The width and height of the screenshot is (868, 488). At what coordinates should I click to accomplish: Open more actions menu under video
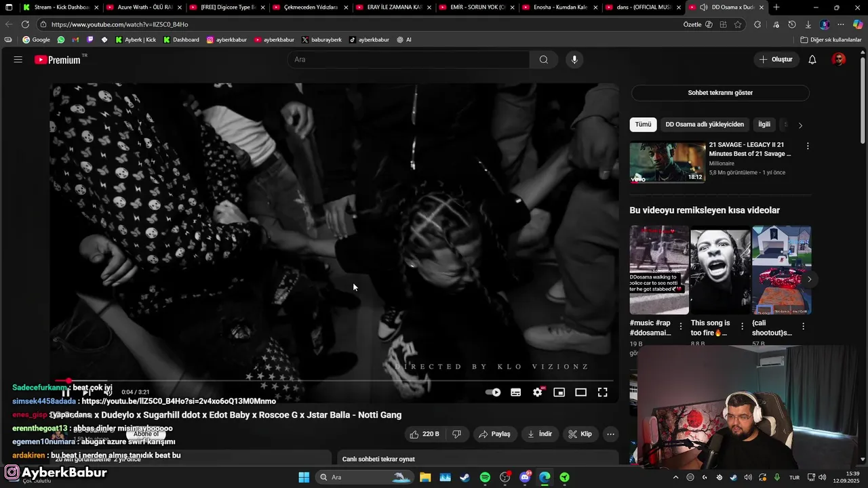(x=610, y=434)
